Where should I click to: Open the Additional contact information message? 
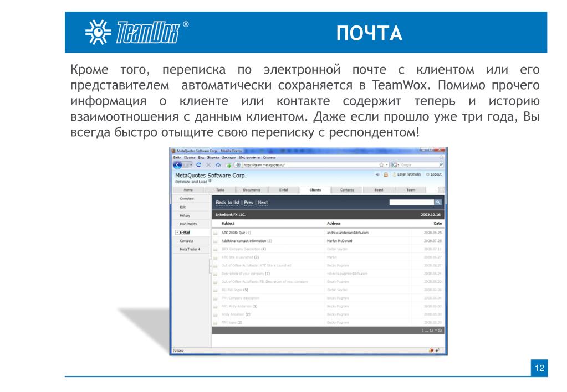point(247,241)
